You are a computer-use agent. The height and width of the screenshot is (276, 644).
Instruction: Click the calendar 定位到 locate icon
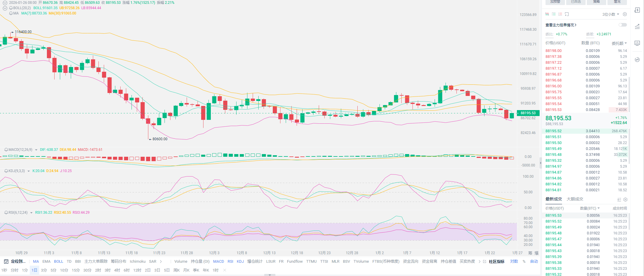click(6, 262)
